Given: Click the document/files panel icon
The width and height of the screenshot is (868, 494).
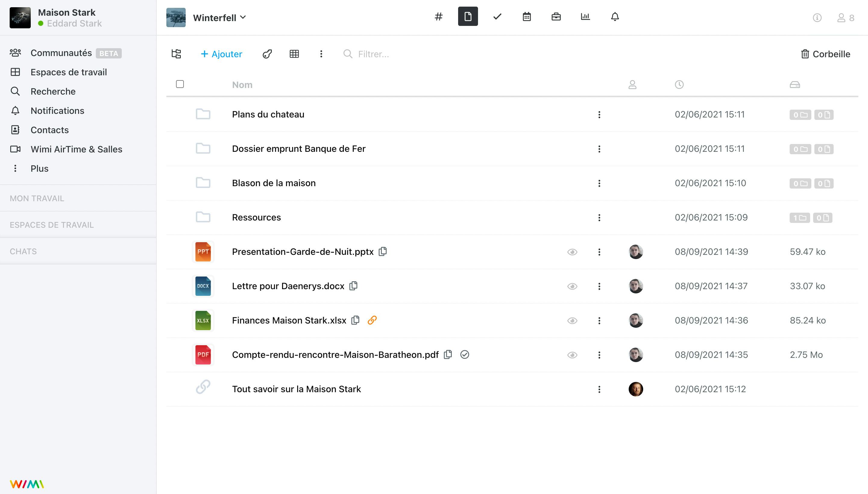Looking at the screenshot, I should pos(468,16).
